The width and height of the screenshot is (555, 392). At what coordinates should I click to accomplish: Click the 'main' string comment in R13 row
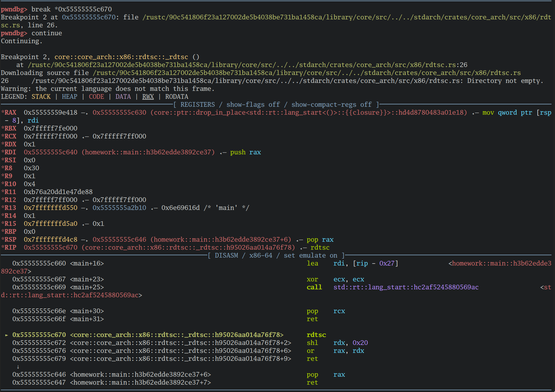click(226, 208)
